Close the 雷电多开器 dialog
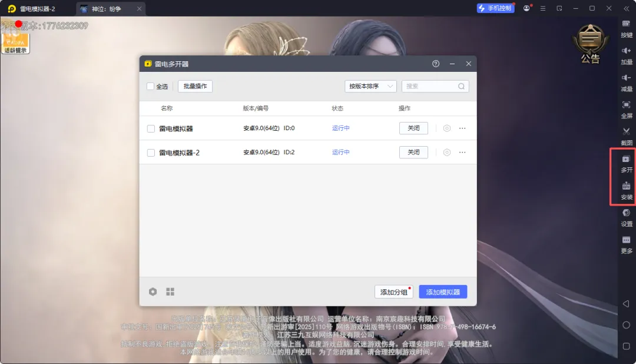 tap(469, 64)
